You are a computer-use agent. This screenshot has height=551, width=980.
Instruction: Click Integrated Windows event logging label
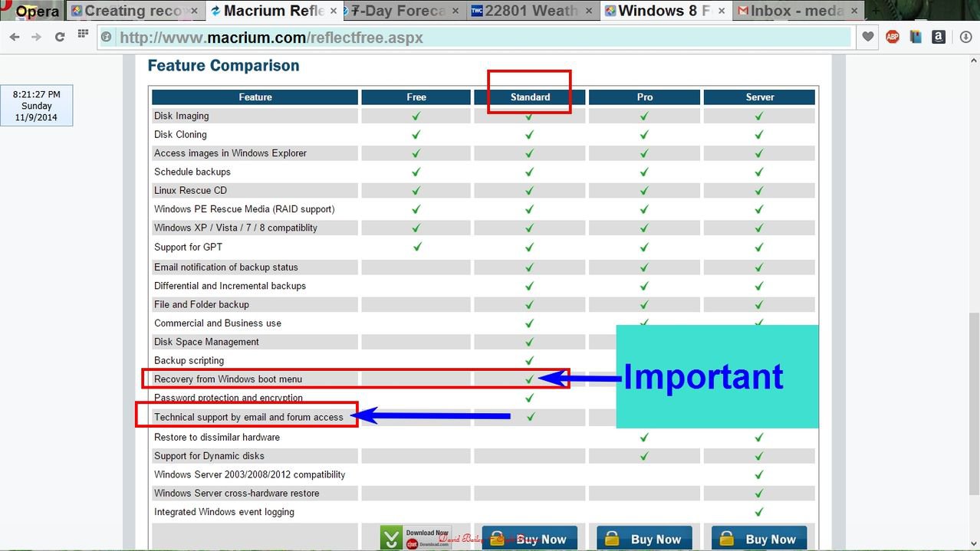point(224,512)
